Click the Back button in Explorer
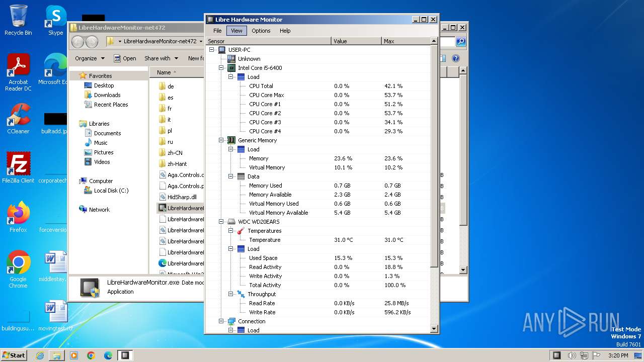The image size is (644, 362). coord(77,41)
